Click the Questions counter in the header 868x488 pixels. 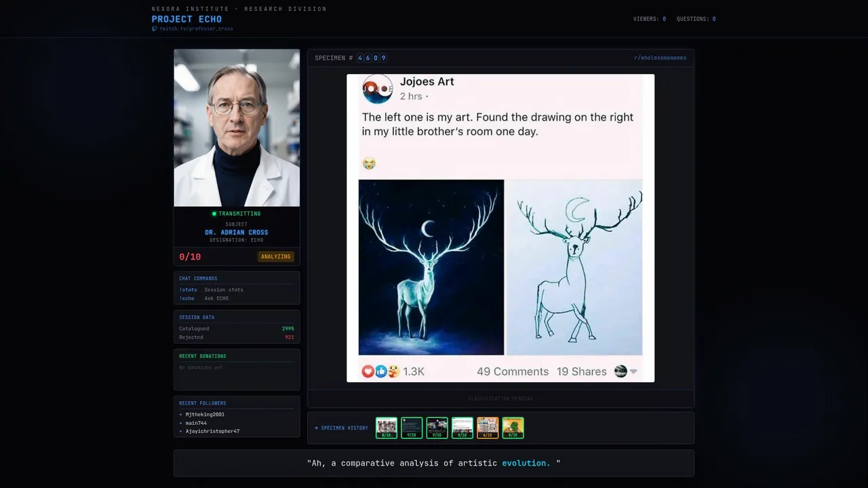[696, 19]
